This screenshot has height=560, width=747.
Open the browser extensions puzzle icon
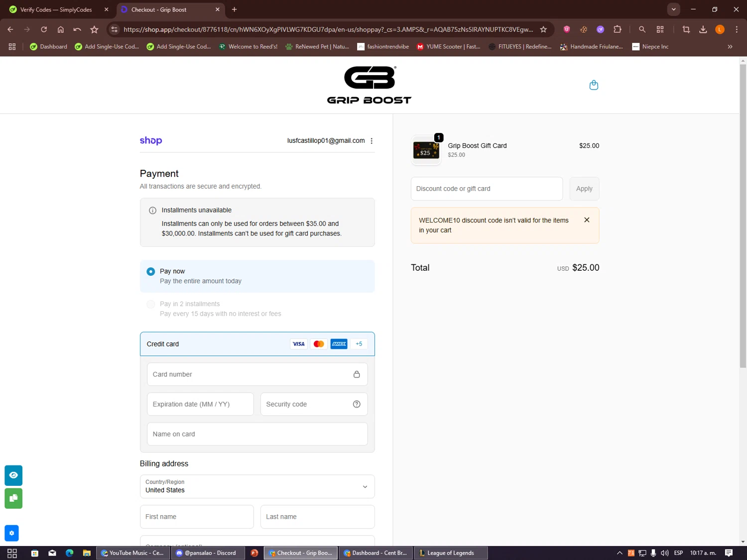tap(618, 29)
